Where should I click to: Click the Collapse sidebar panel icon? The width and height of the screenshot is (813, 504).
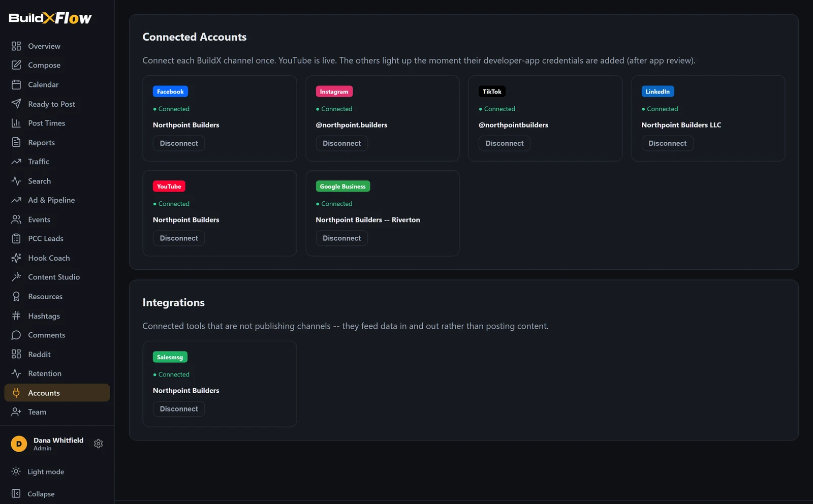[16, 494]
